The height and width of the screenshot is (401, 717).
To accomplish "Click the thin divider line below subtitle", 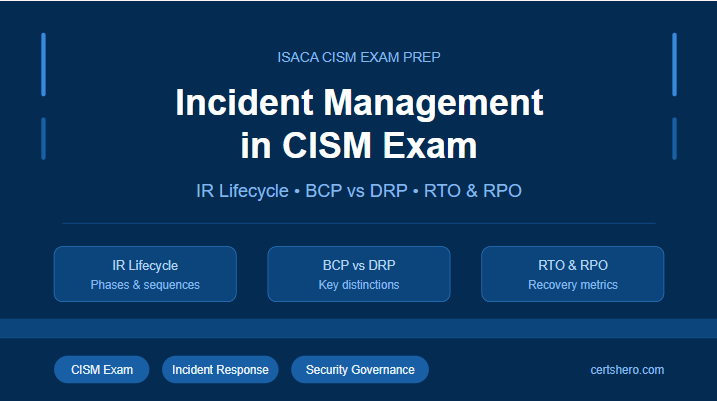I will tap(359, 223).
